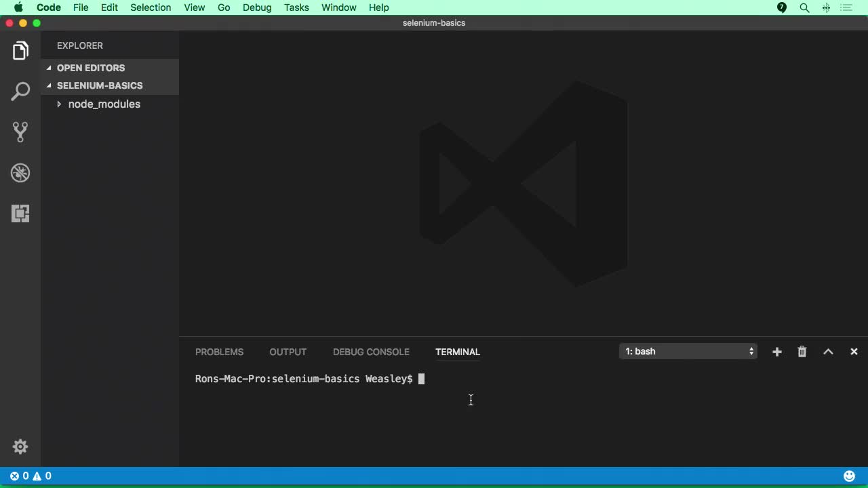Add a new terminal with the plus icon
Viewport: 868px width, 488px height.
[776, 351]
